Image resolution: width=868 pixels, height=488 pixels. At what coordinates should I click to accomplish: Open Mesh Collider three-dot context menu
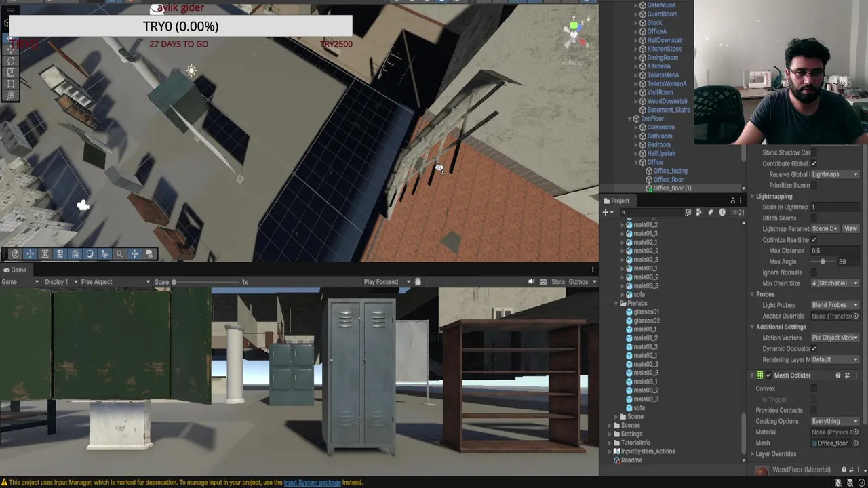(856, 375)
